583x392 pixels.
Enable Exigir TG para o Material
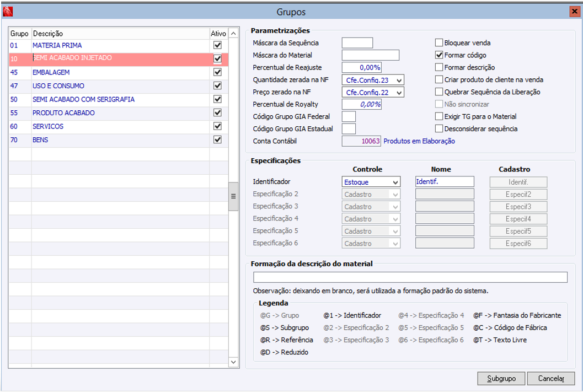tap(439, 116)
